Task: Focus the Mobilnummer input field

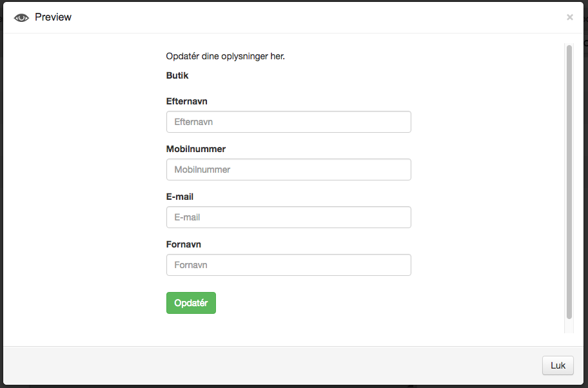Action: 289,170
